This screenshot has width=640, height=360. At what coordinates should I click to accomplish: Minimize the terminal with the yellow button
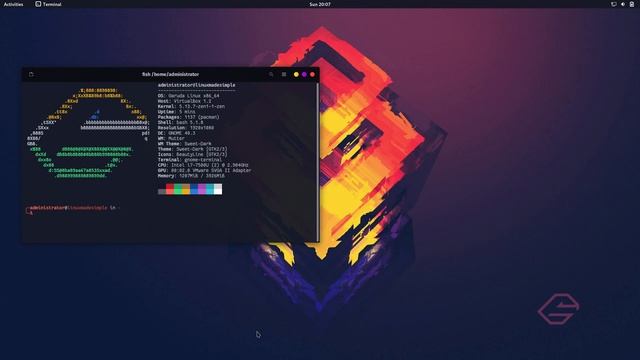point(296,74)
